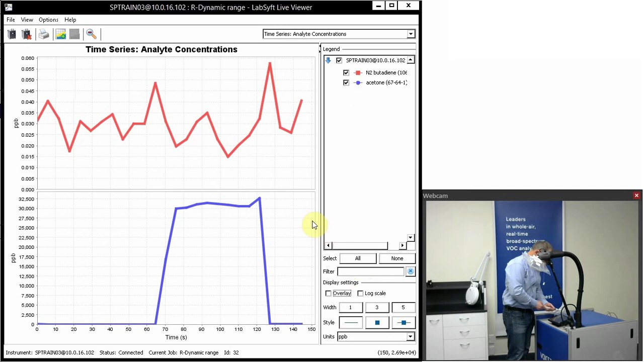Click the N2 butadiene red legend swatch
Image resolution: width=644 pixels, height=362 pixels.
358,73
